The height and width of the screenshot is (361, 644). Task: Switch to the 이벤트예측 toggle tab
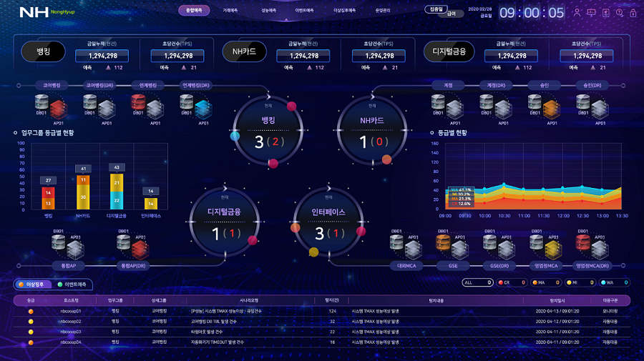(x=74, y=284)
